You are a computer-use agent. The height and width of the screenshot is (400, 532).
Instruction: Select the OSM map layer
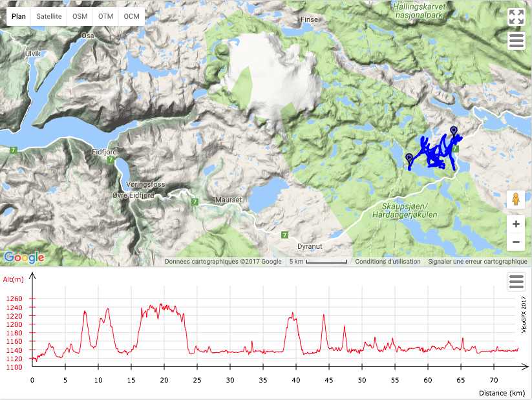pyautogui.click(x=80, y=16)
